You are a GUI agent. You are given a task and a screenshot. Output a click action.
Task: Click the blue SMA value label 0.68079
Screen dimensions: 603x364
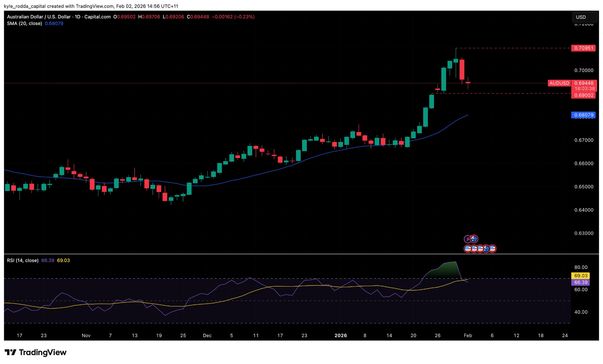tap(583, 115)
